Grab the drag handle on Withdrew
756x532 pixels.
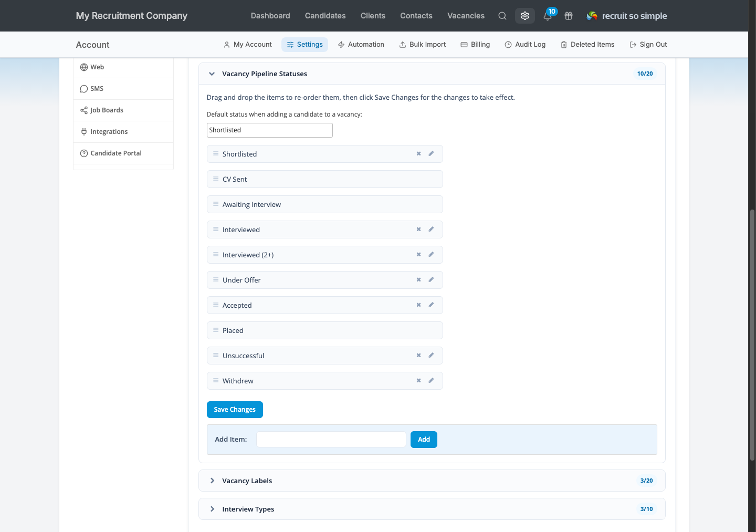coord(216,381)
